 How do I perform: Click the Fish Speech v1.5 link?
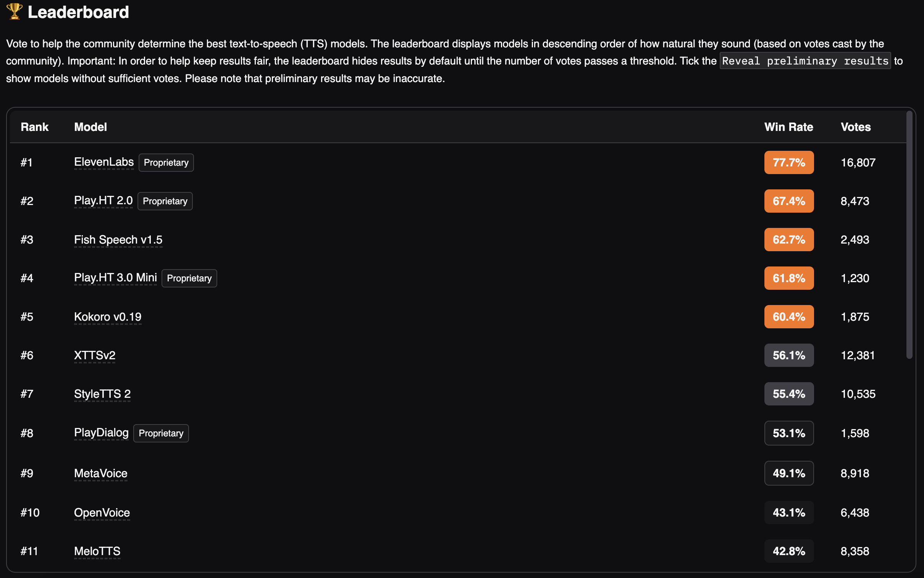(118, 240)
